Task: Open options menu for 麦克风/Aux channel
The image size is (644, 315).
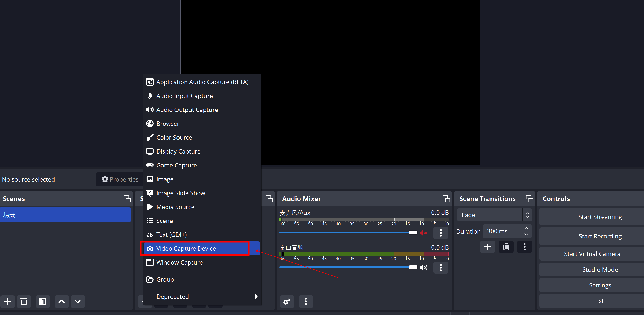Action: [440, 233]
